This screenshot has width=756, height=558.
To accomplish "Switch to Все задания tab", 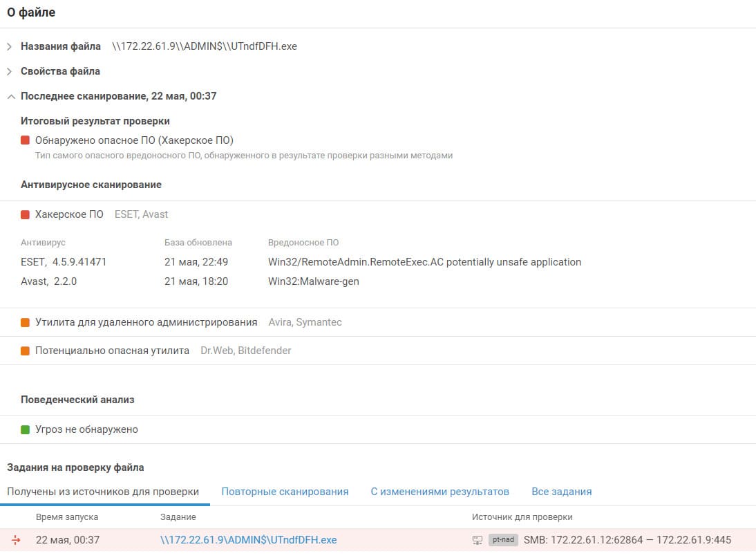I will click(x=562, y=492).
